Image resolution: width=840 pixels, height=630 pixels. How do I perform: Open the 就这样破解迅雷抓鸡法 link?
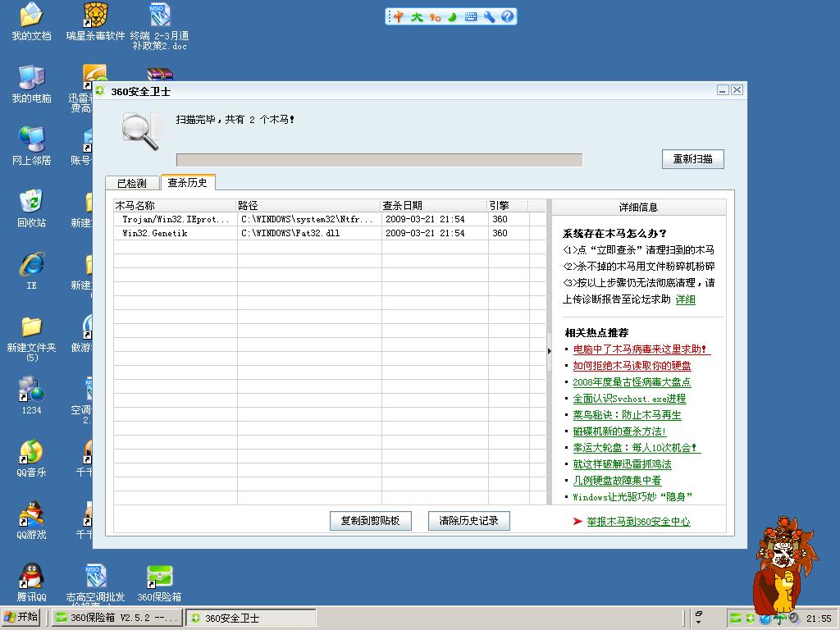pos(623,464)
